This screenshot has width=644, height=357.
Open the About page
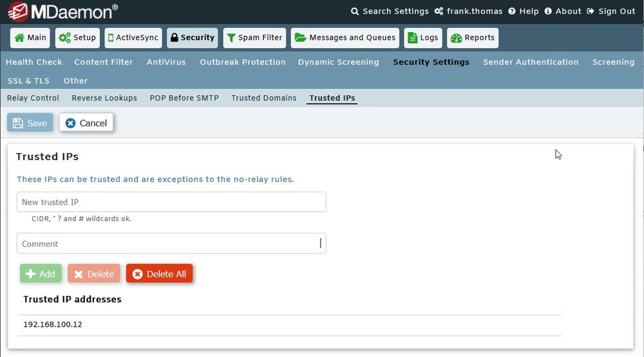[563, 12]
